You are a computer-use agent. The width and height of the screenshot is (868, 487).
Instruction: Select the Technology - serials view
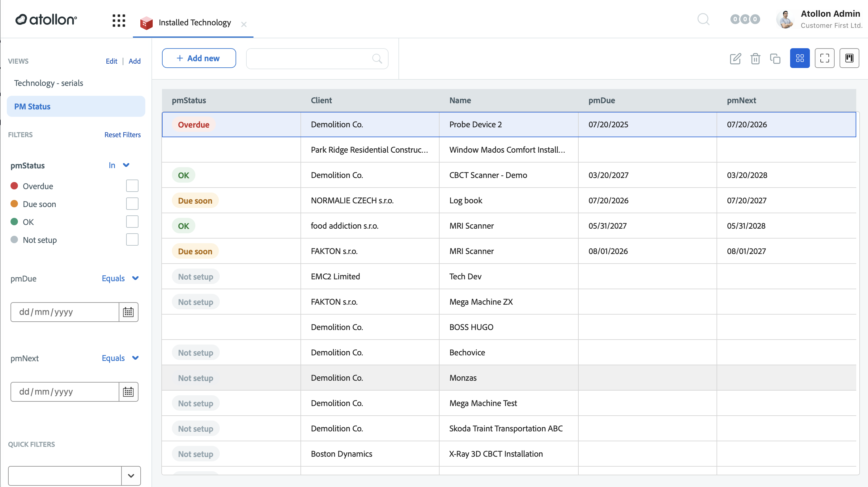[49, 83]
